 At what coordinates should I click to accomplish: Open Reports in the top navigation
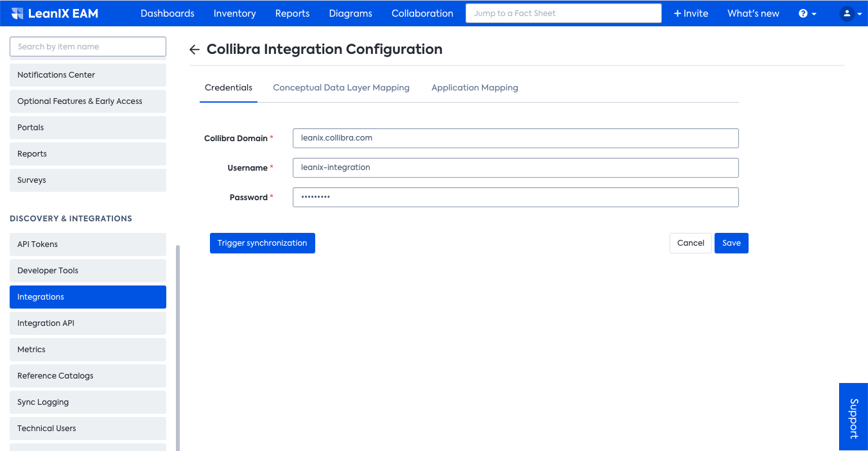[x=292, y=13]
